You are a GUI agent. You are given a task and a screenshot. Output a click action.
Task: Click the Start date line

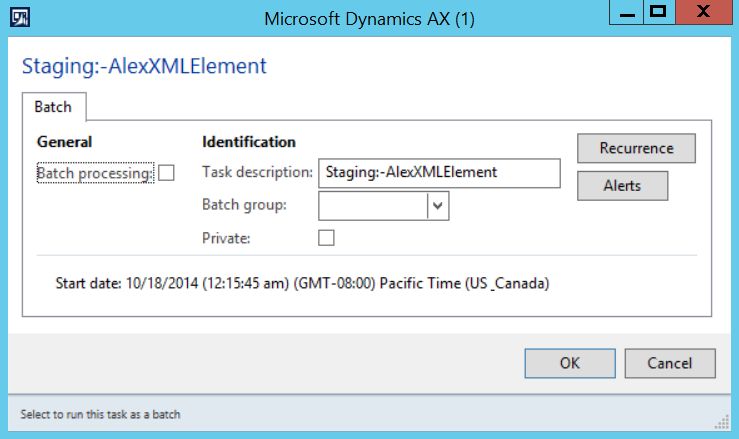point(302,284)
